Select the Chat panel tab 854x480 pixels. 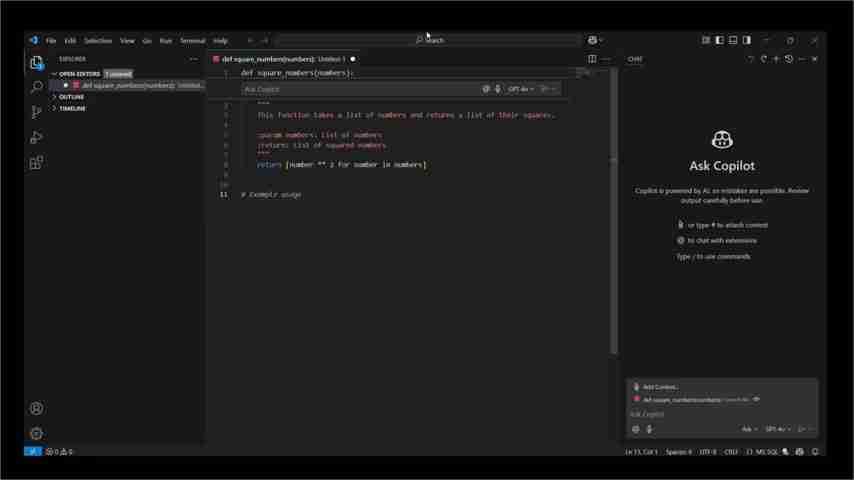point(635,59)
